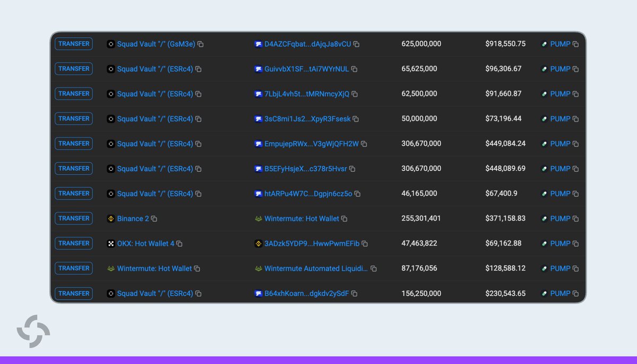Viewport: 637px width, 364px height.
Task: Select the amount 625,000,000
Action: point(421,44)
